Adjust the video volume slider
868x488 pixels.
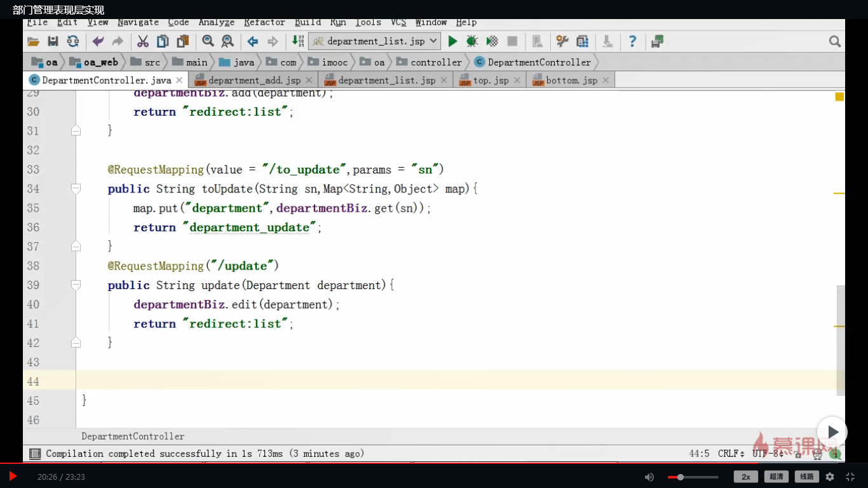click(x=693, y=477)
